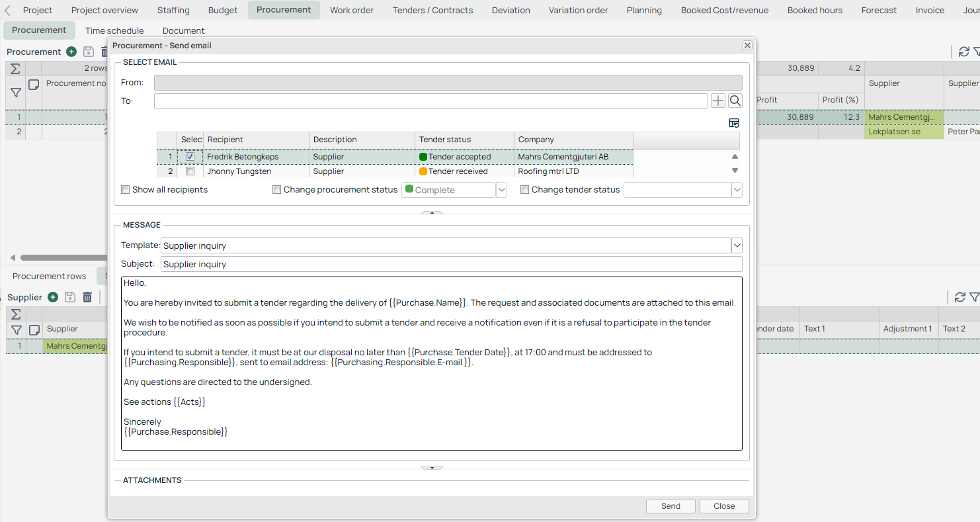The height and width of the screenshot is (522, 980).
Task: Click the delete trash icon in the Supplier toolbar
Action: point(87,297)
